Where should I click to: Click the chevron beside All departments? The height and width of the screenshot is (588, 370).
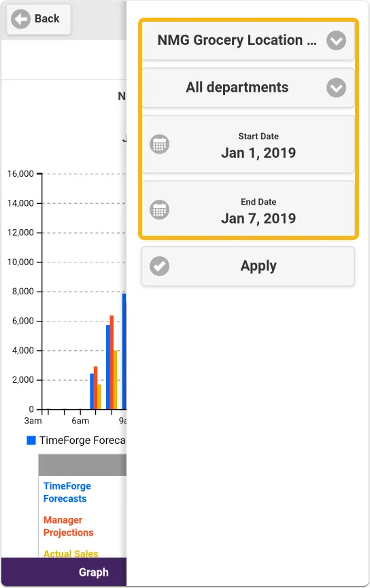336,88
